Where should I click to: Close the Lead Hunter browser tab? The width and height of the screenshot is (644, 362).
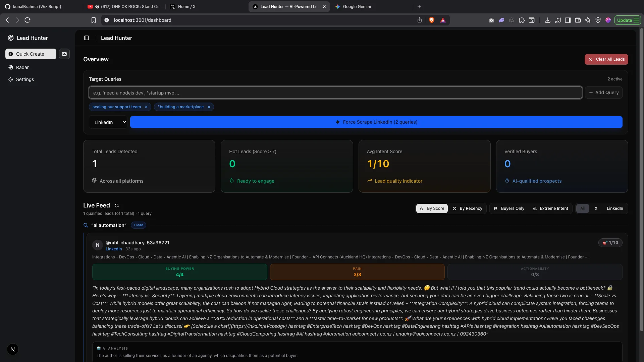(x=324, y=7)
